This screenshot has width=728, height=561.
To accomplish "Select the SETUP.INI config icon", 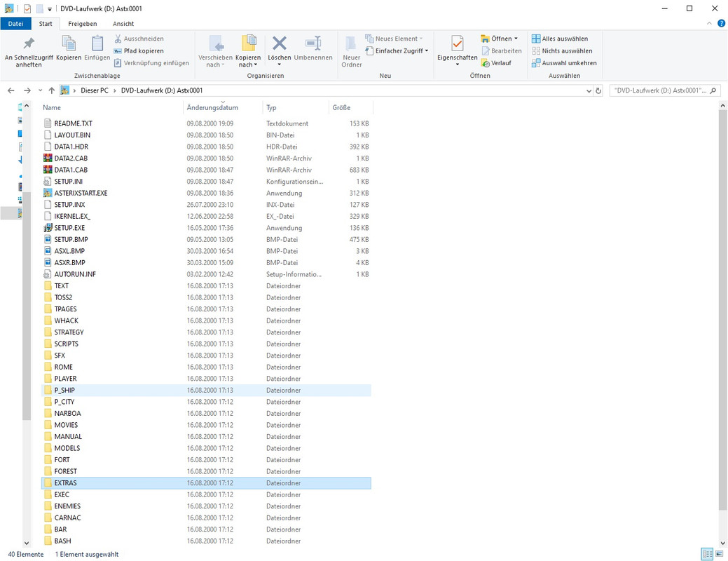I will click(48, 181).
